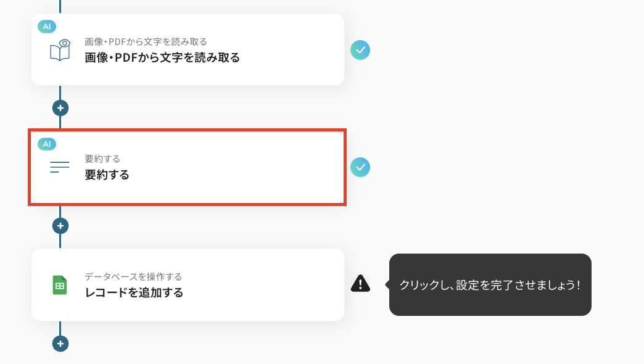The width and height of the screenshot is (644, 364).
Task: Add step below 要約する card
Action: pyautogui.click(x=60, y=226)
